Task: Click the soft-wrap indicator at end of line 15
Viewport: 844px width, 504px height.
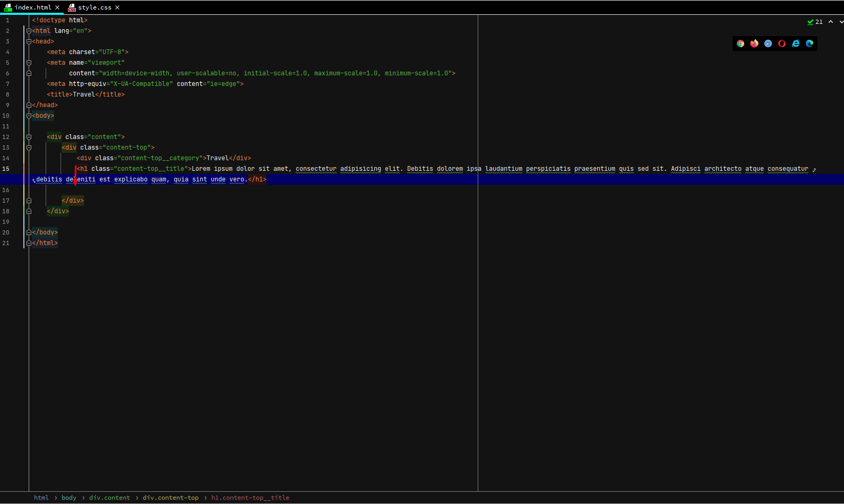Action: pyautogui.click(x=814, y=169)
